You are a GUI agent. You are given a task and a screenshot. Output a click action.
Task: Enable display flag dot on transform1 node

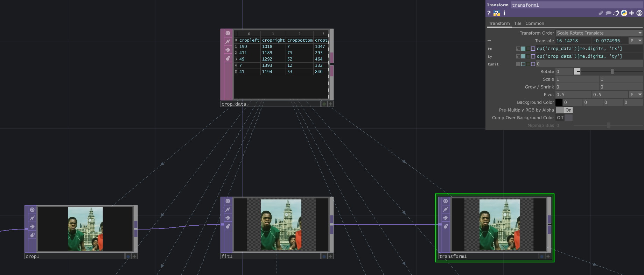(542, 256)
